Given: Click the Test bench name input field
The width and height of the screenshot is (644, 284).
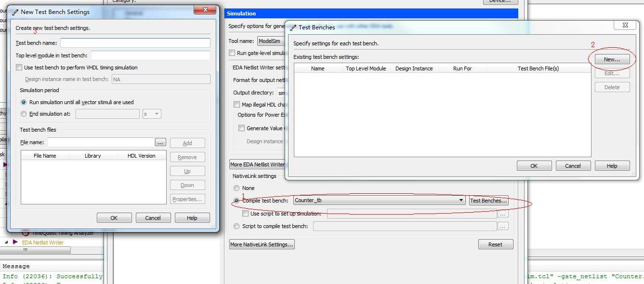Looking at the screenshot, I should click(135, 43).
